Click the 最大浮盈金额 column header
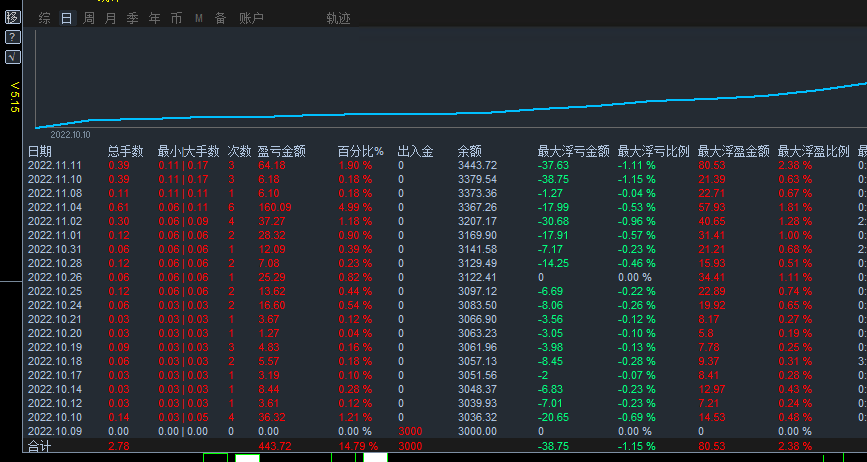867x462 pixels. (734, 151)
